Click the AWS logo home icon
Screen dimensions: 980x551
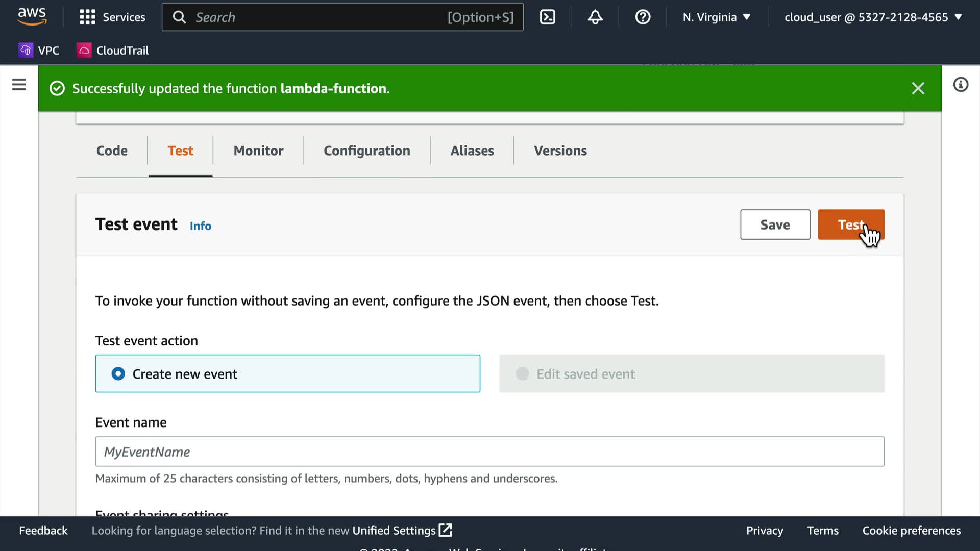(x=32, y=16)
